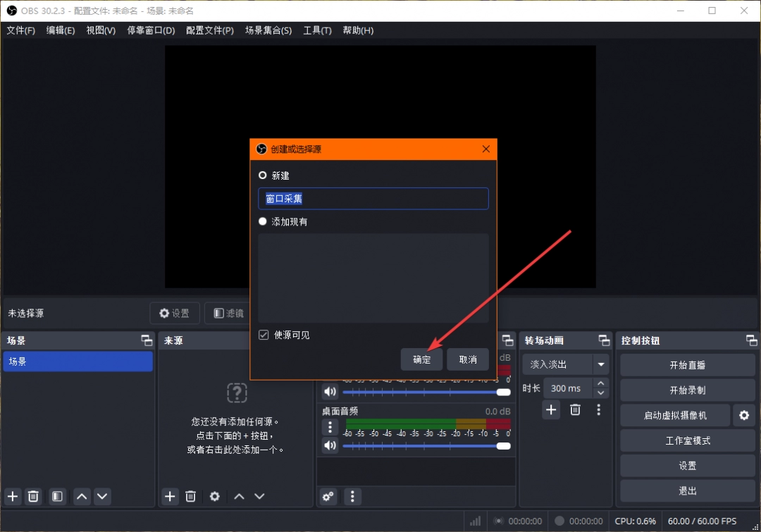The height and width of the screenshot is (532, 761).
Task: Open the 工具(T) menu
Action: pyautogui.click(x=317, y=30)
